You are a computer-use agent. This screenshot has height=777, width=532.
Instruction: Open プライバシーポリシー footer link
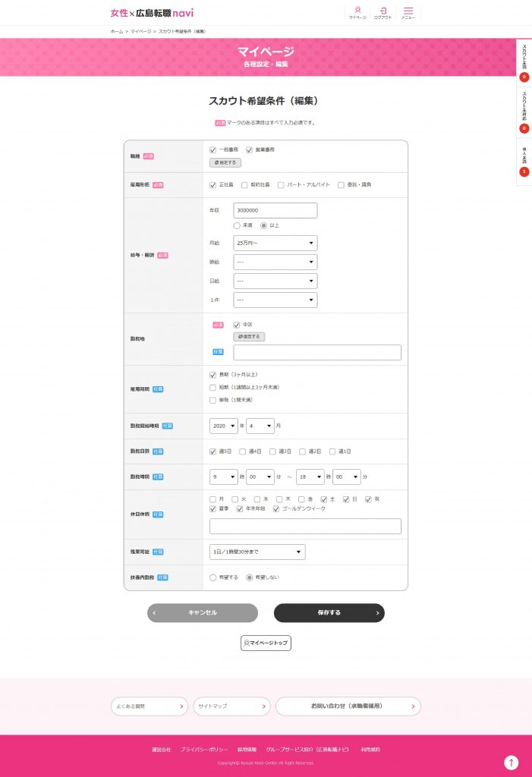[x=204, y=750]
